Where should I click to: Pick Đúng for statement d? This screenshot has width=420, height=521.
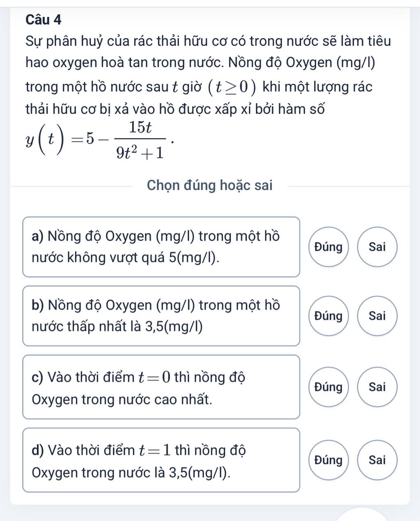pyautogui.click(x=328, y=460)
